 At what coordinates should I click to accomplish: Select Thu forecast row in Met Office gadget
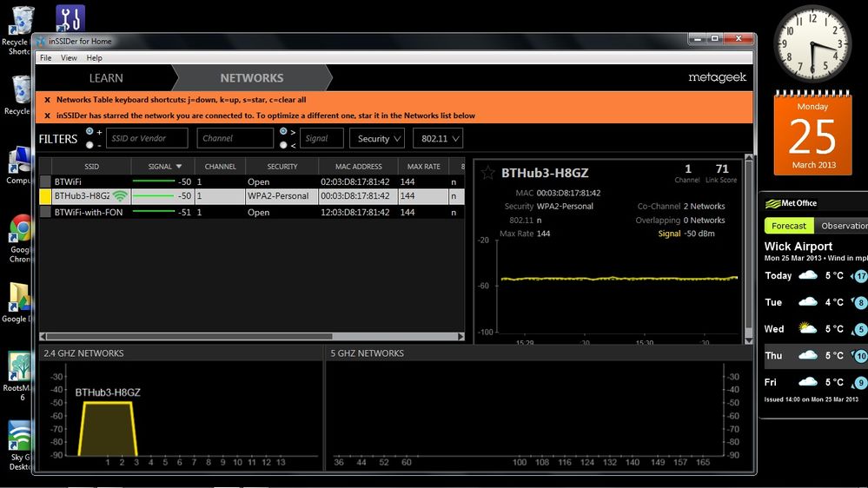click(x=815, y=355)
